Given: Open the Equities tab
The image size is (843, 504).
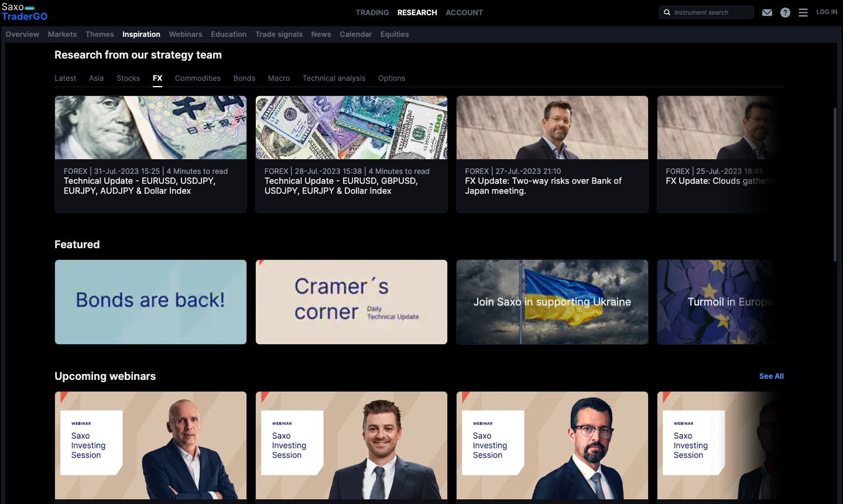Looking at the screenshot, I should [395, 34].
